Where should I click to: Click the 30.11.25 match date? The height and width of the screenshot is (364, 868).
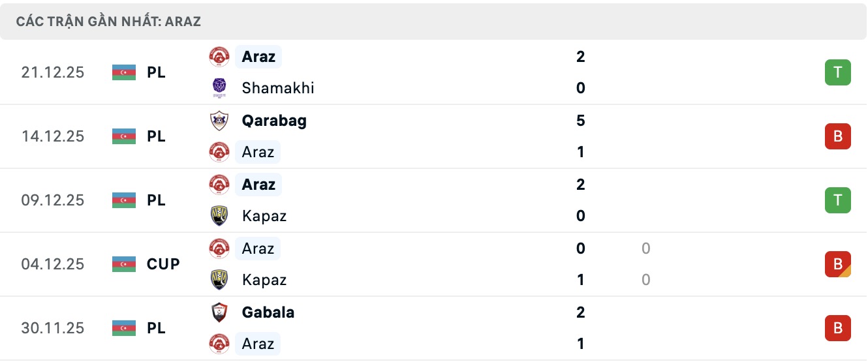click(x=53, y=328)
